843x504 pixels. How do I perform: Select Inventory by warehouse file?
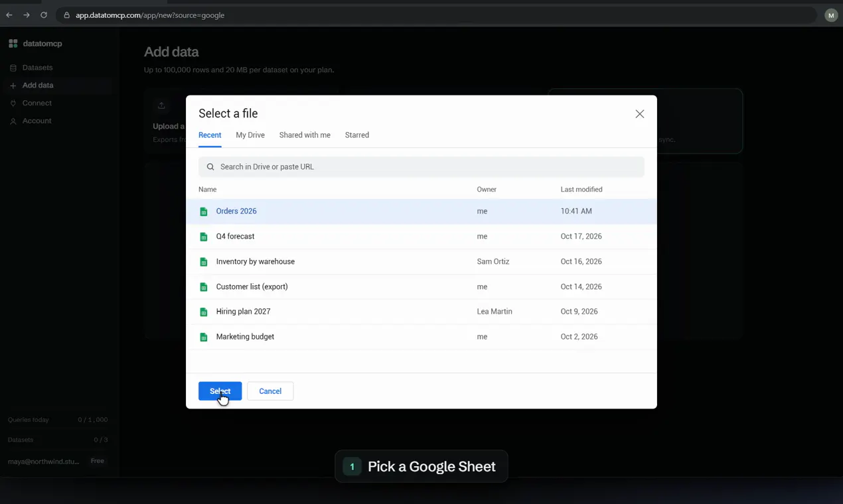click(421, 262)
